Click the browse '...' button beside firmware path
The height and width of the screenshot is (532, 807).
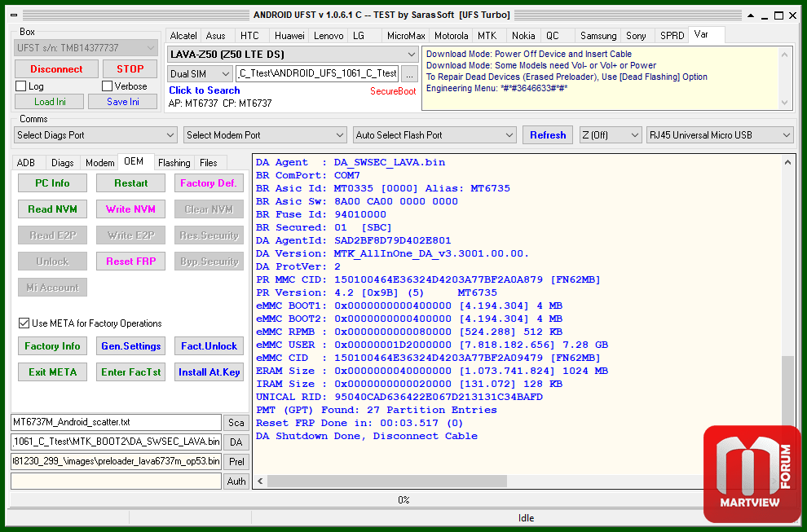(x=409, y=74)
